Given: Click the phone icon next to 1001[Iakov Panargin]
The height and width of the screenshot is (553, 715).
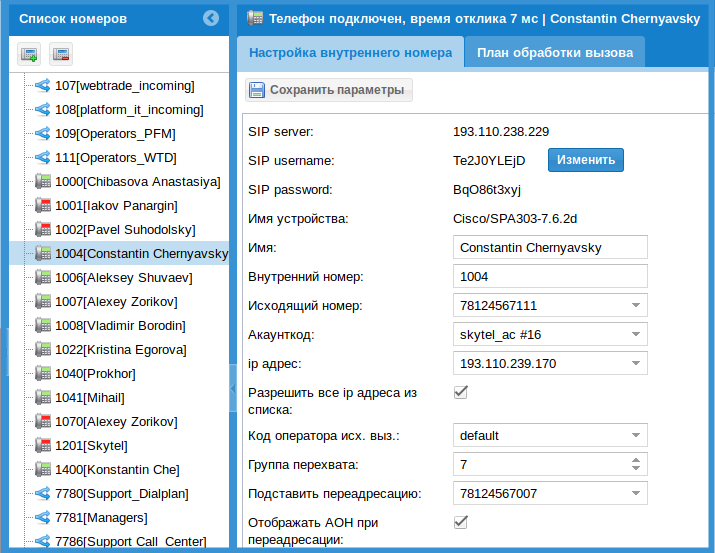Looking at the screenshot, I should tap(43, 206).
